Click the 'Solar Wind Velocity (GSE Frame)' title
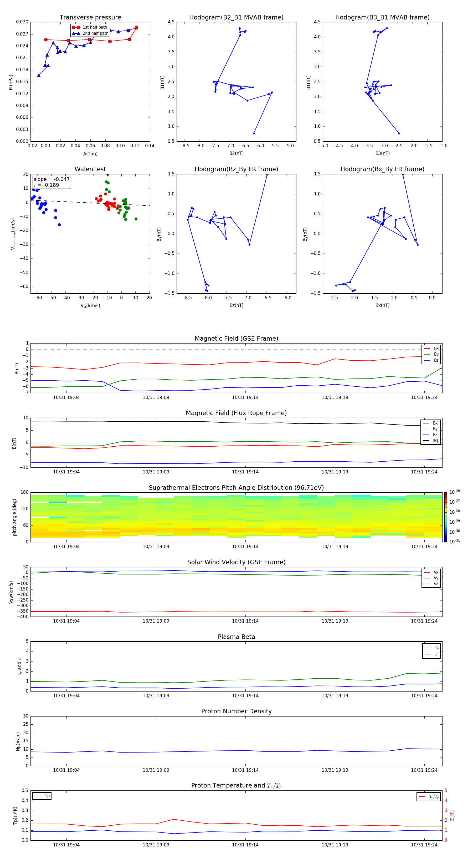The image size is (473, 868). [236, 562]
